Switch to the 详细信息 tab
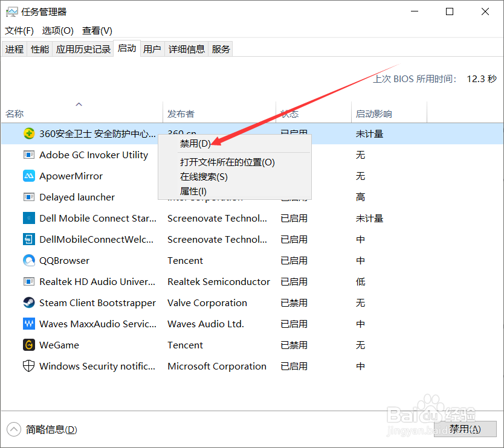Screen dimensions: 504x448 (x=187, y=49)
